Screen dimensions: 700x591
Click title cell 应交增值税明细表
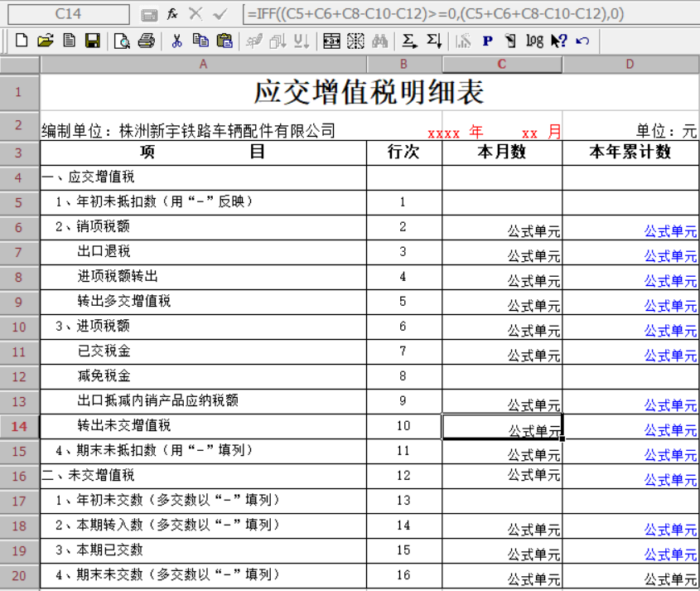point(369,92)
